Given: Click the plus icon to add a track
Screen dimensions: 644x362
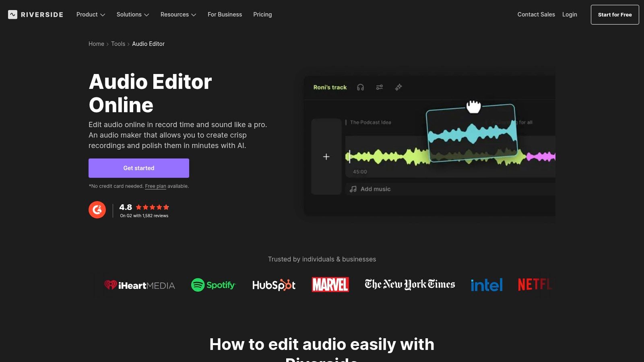Looking at the screenshot, I should [x=326, y=156].
